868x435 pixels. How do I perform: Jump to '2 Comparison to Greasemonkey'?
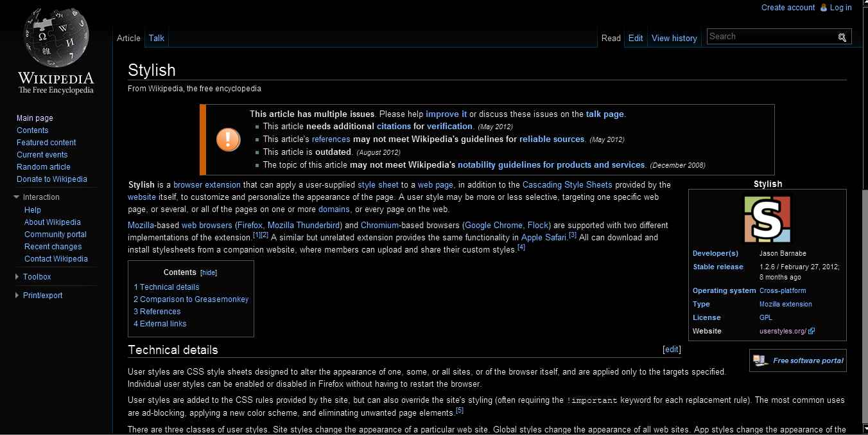point(191,299)
